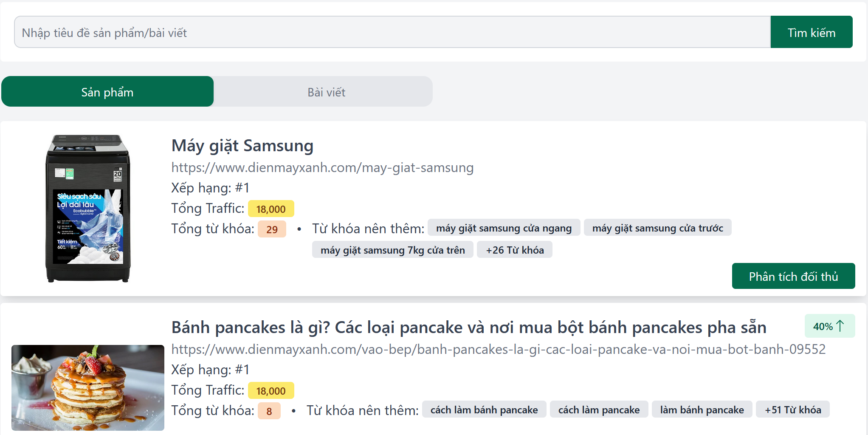Click the Phân tích đối thủ button
Screen dimensions: 868x435
[x=793, y=277]
